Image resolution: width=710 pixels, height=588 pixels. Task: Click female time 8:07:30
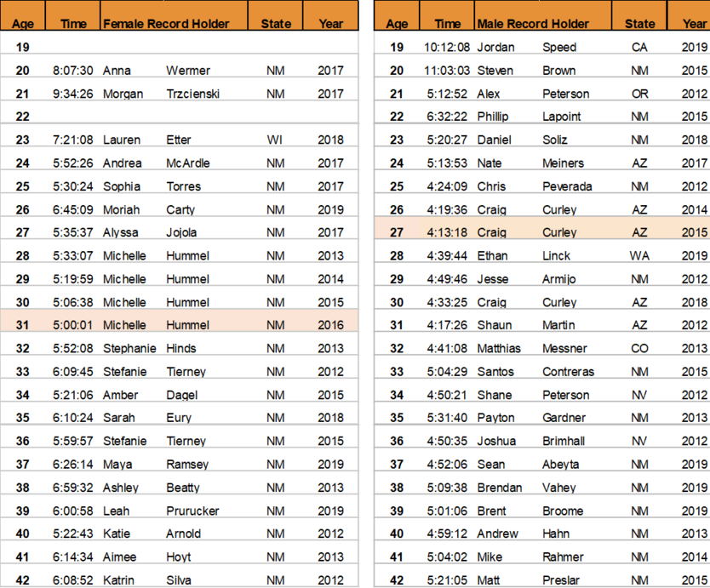(73, 71)
